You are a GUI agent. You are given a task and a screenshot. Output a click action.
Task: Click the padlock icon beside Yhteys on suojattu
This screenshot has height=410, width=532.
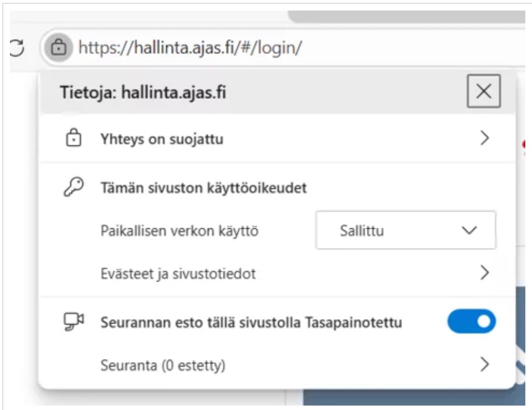coord(74,139)
